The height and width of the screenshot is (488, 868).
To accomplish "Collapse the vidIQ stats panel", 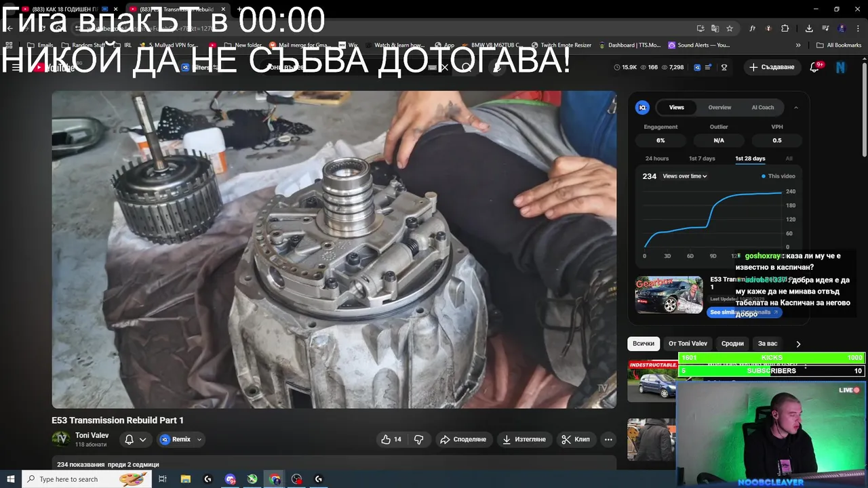I will 796,107.
